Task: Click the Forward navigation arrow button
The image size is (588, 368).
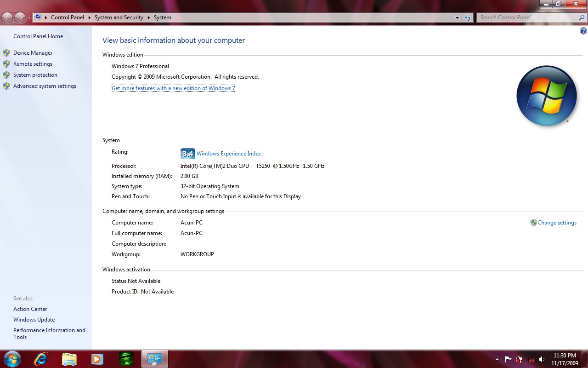Action: (x=20, y=17)
